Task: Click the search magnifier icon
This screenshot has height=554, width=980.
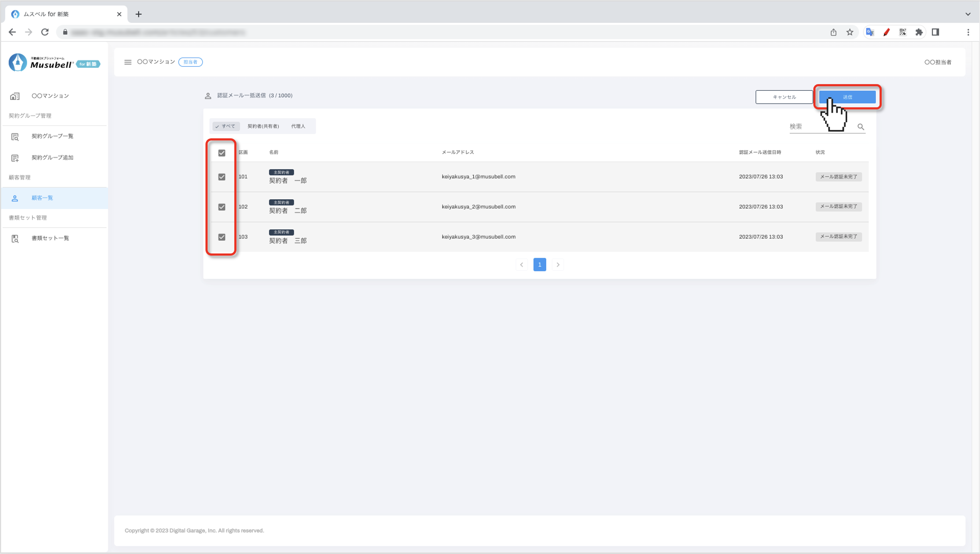Action: coord(861,127)
